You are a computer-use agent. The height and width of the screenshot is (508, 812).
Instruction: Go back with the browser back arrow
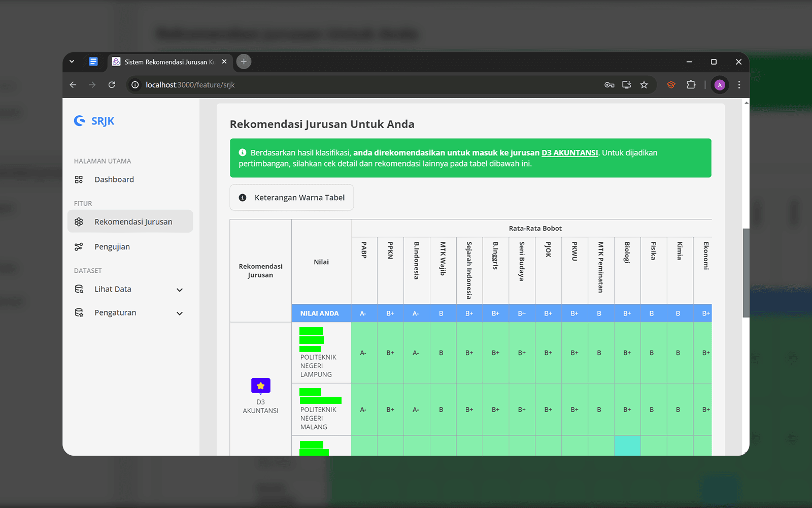tap(73, 85)
